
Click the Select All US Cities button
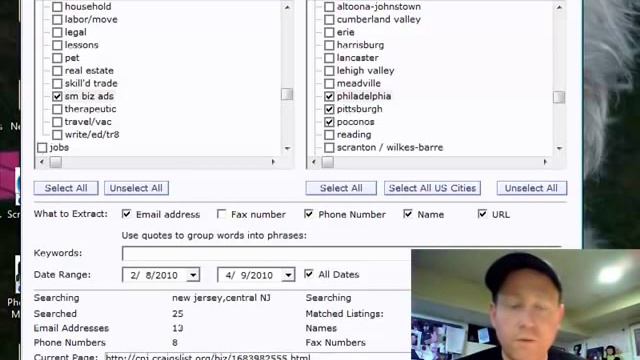432,188
